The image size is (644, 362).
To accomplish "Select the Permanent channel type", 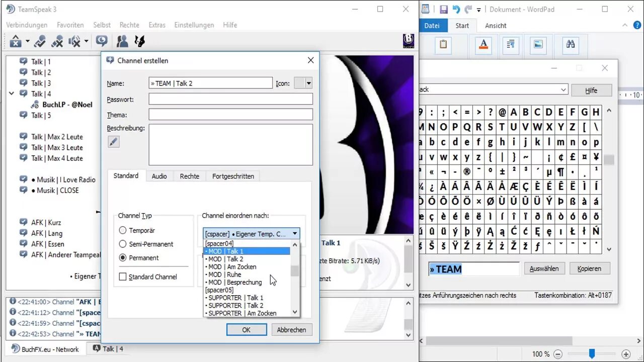I will 123,257.
